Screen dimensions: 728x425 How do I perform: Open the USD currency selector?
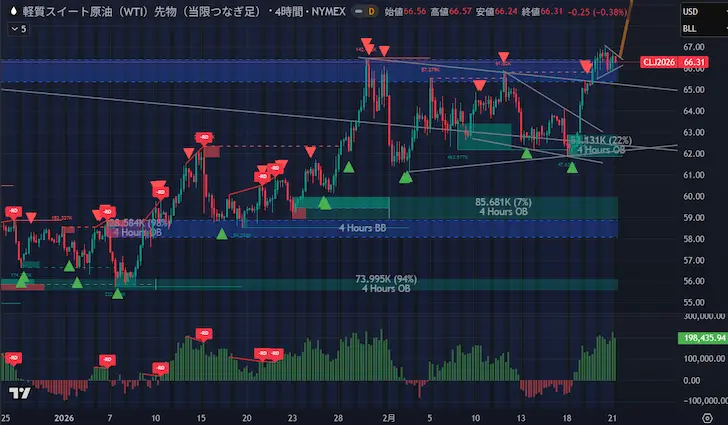(689, 12)
